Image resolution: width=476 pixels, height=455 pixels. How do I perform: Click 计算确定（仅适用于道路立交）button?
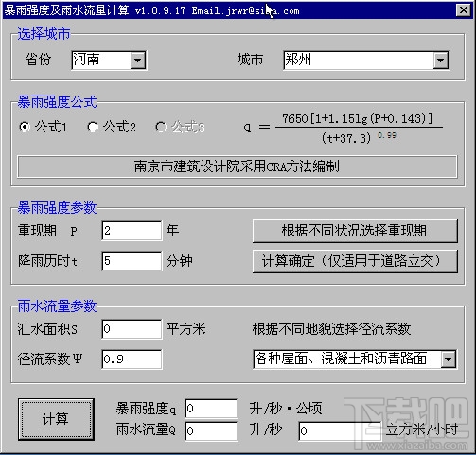point(355,261)
